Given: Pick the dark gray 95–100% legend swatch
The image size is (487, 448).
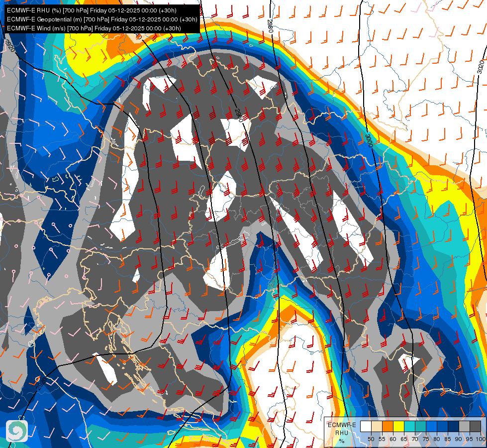Looking at the screenshot, I should click(x=475, y=426).
